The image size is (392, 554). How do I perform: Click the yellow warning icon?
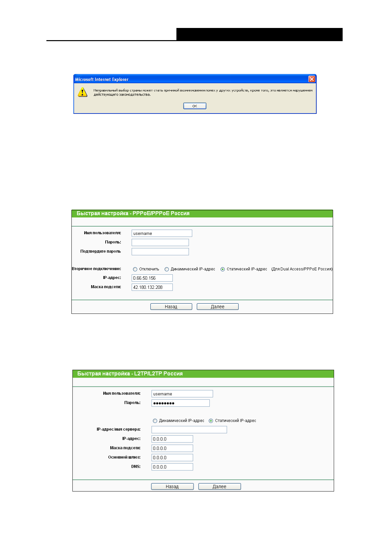click(x=82, y=92)
